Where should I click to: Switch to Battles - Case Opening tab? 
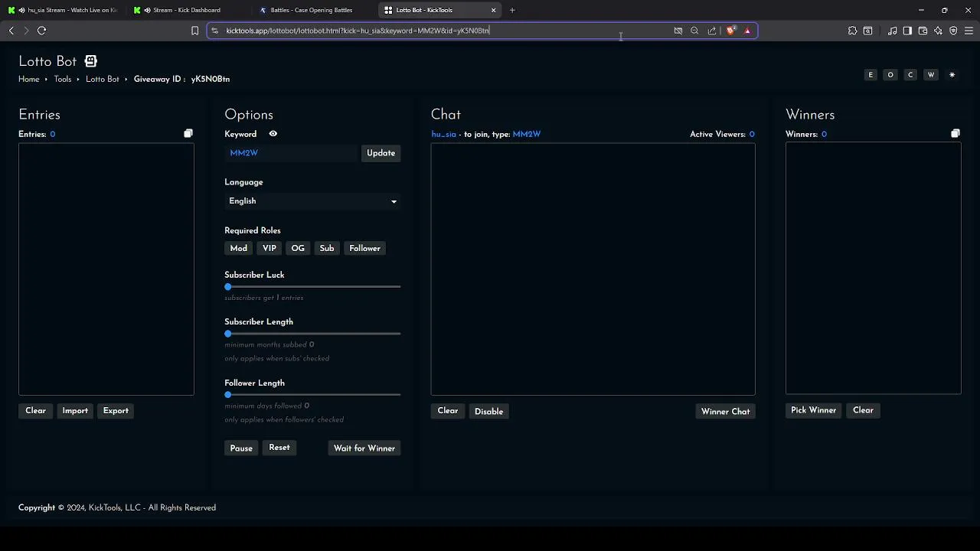click(313, 10)
